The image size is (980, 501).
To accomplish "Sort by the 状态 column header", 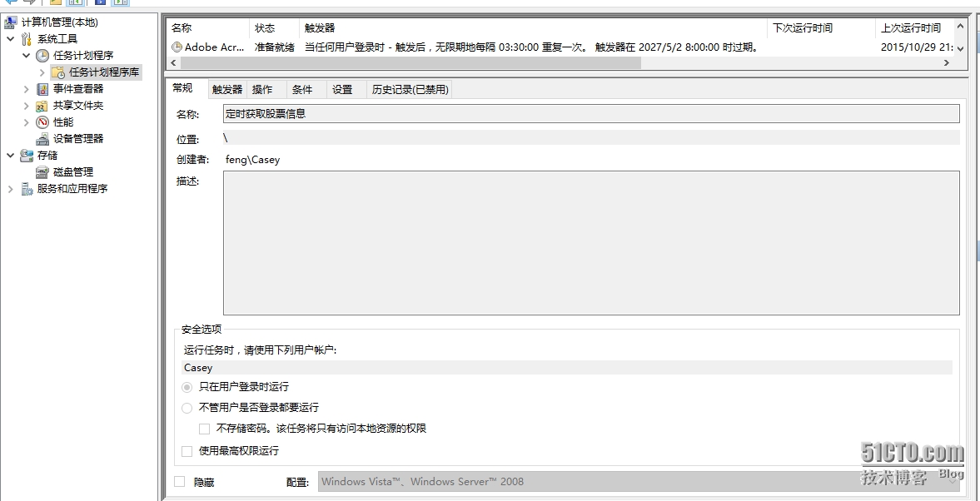I will point(275,28).
